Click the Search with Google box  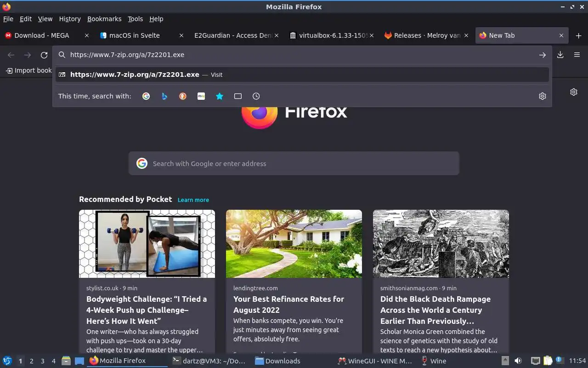[x=294, y=163]
